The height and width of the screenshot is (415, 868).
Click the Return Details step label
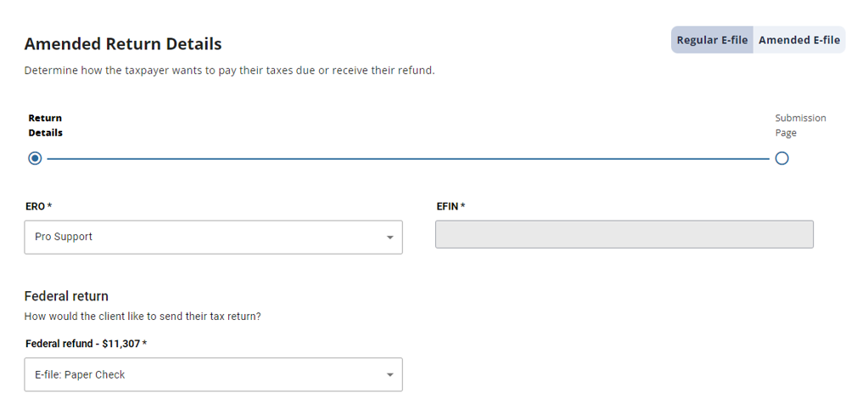pos(45,125)
